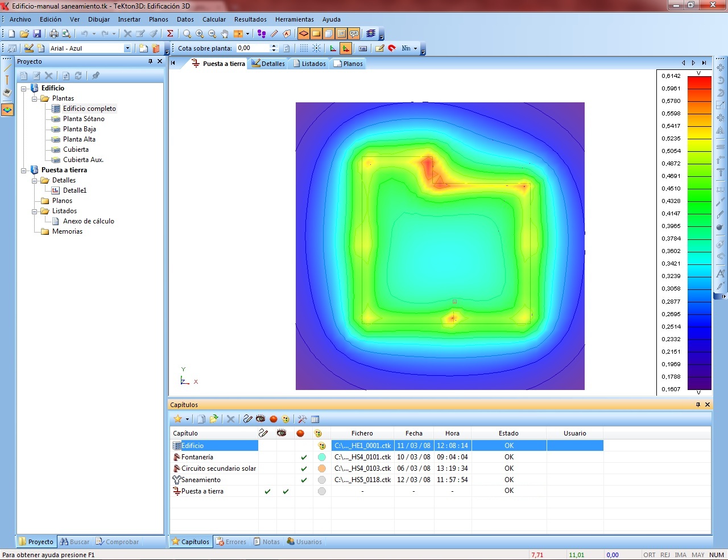Click the layers stack icon in toolbar
The image size is (728, 560).
[x=371, y=34]
